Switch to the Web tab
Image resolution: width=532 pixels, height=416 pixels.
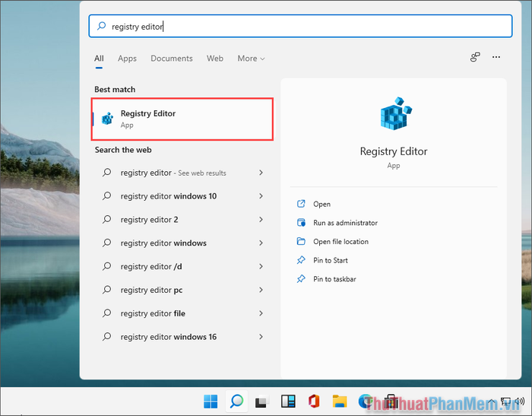click(215, 59)
